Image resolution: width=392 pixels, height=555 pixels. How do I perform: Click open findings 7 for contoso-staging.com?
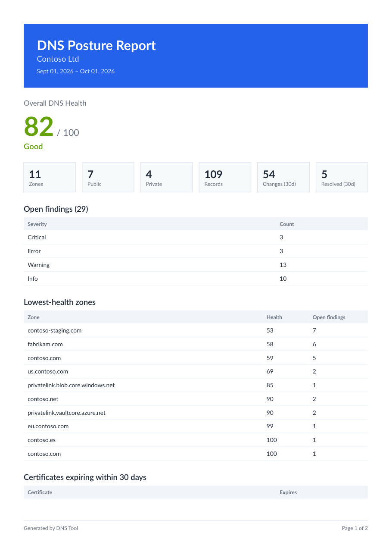pos(314,330)
